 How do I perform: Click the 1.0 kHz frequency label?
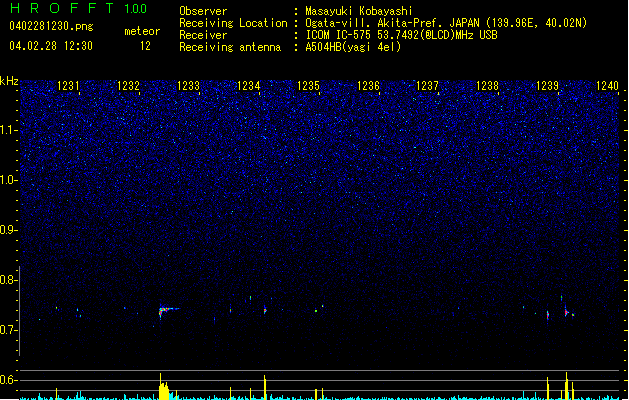[x=8, y=180]
